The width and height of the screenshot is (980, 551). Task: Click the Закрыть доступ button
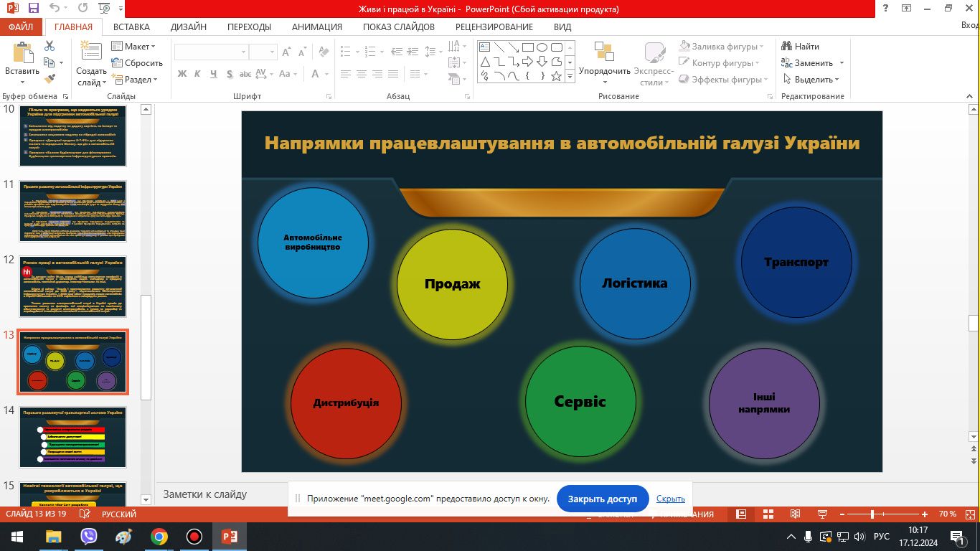pyautogui.click(x=602, y=499)
